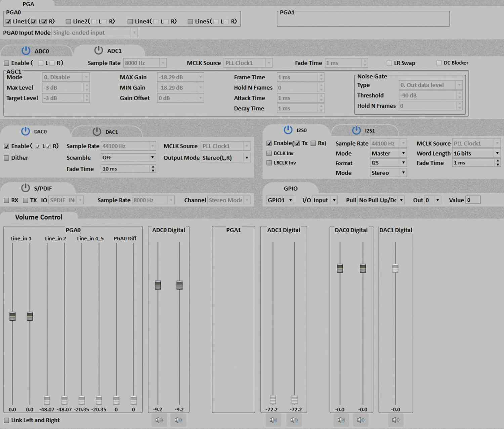
Task: Toggle the I2S1 power icon
Action: [x=356, y=130]
